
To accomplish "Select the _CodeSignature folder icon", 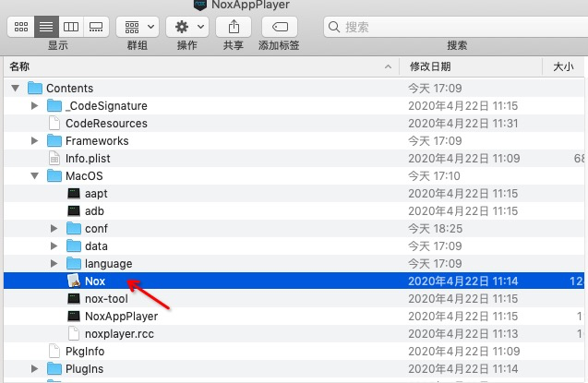I will (x=54, y=106).
